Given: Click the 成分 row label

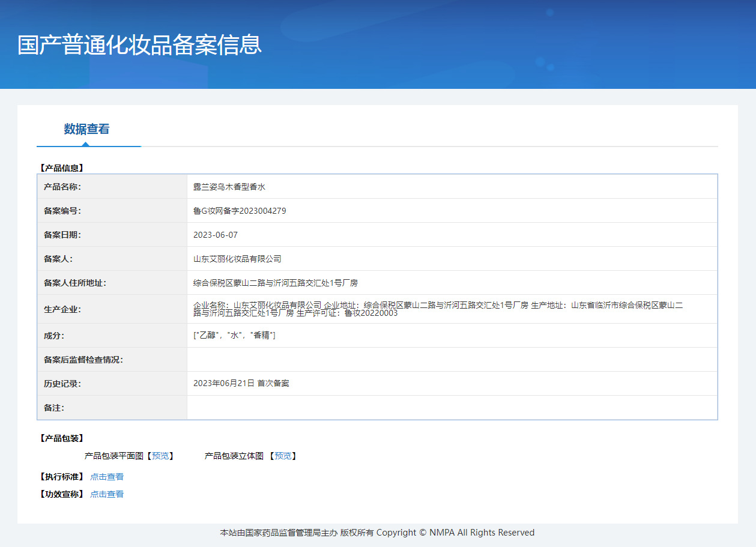Looking at the screenshot, I should pyautogui.click(x=54, y=336).
